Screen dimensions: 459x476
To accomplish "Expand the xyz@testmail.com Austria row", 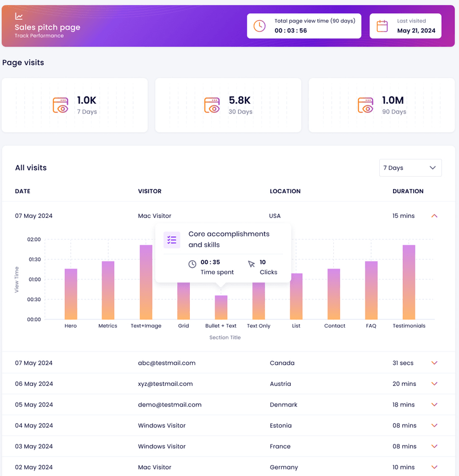I will [434, 384].
